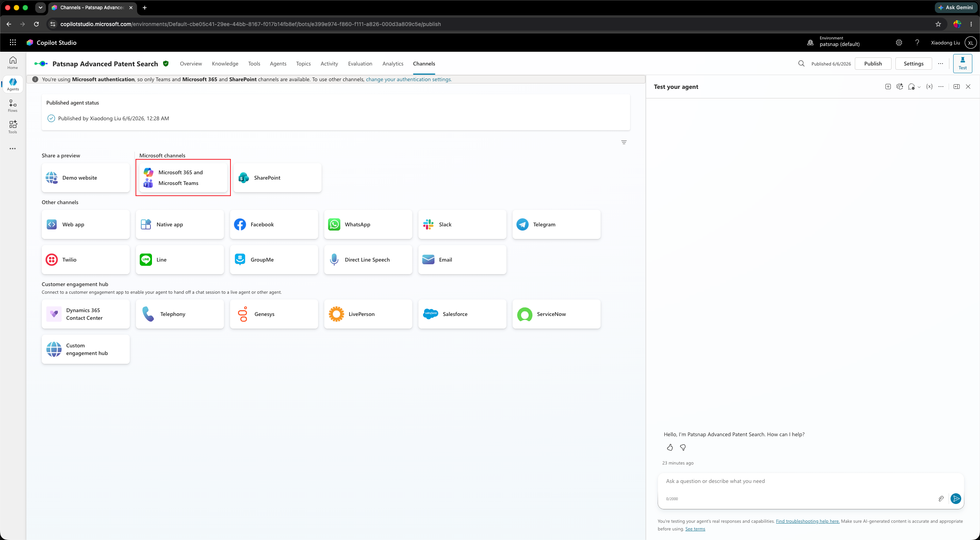Select the Email channel card
This screenshot has height=540, width=980.
coord(462,260)
